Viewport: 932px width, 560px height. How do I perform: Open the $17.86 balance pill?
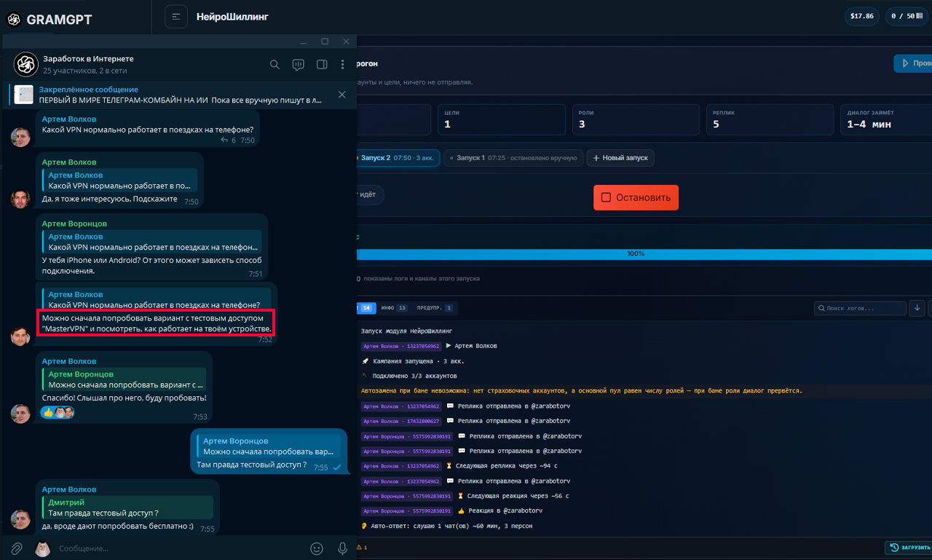(862, 16)
